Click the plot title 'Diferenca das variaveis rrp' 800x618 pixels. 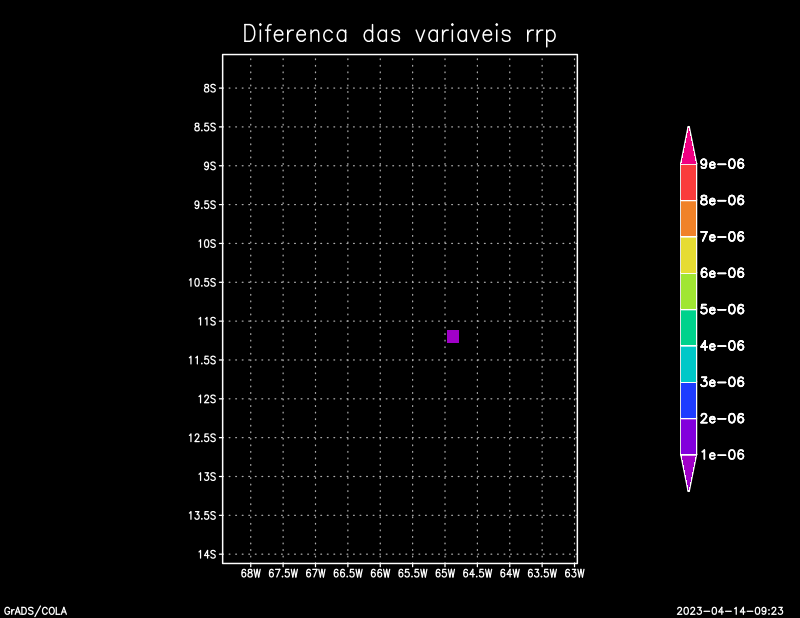point(399,34)
